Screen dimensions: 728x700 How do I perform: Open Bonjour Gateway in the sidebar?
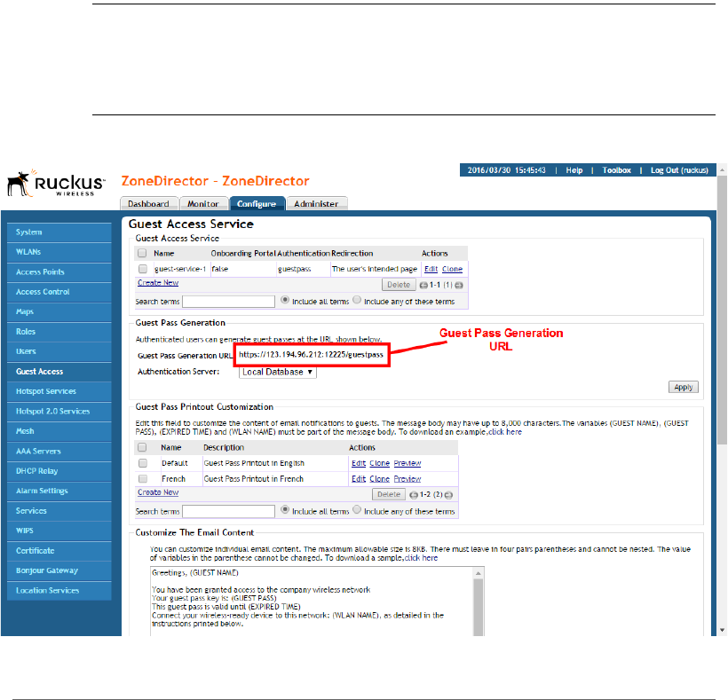[59, 570]
